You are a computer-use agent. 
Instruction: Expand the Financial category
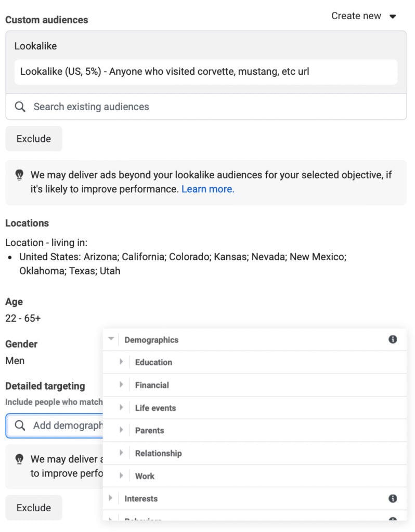121,385
